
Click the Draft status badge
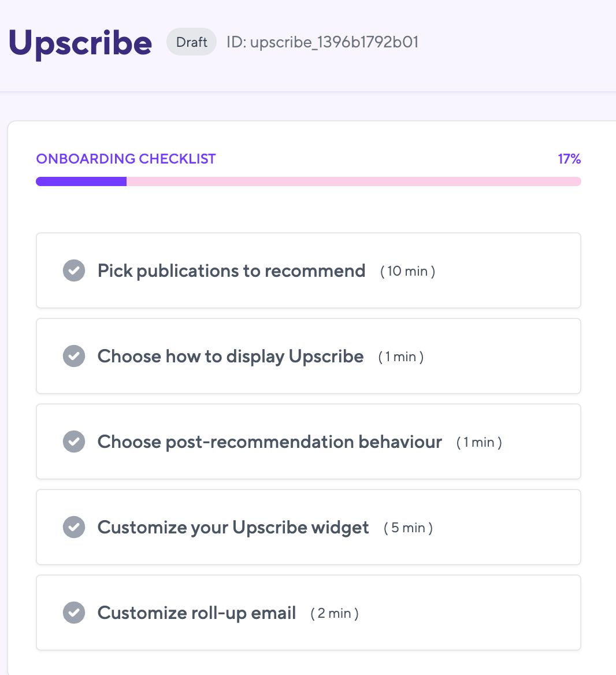[x=191, y=42]
